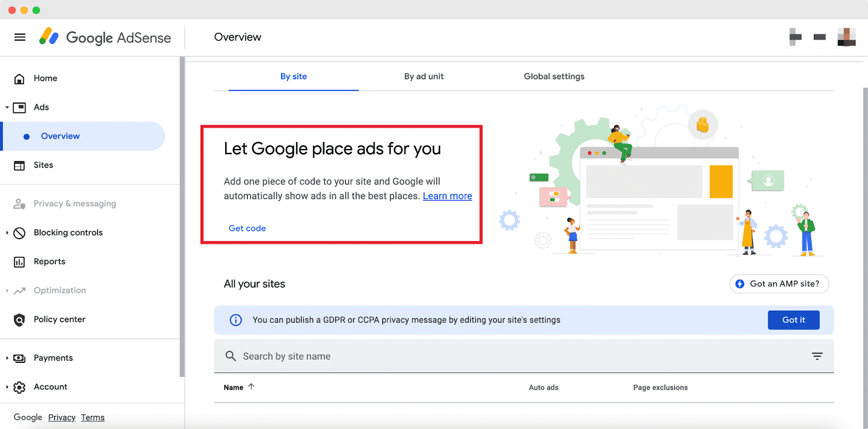The height and width of the screenshot is (429, 868).
Task: Click the Optimization trend line icon
Action: [20, 291]
